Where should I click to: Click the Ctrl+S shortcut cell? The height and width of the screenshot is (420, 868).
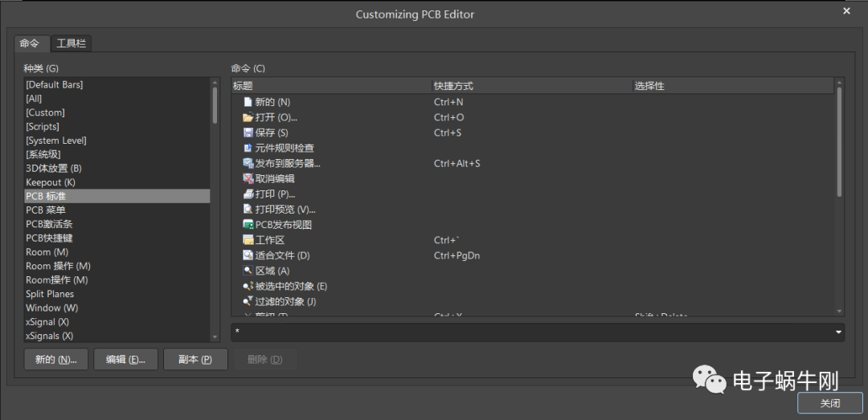click(x=448, y=133)
